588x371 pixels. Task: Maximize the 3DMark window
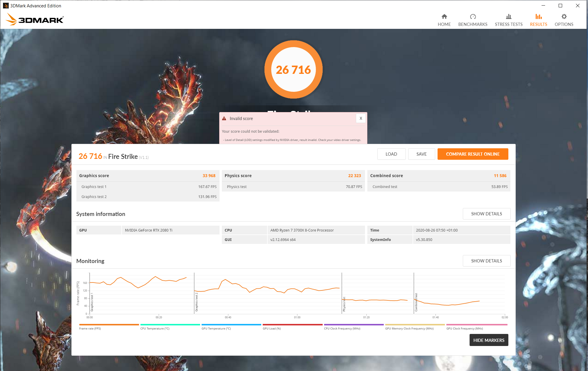coord(560,6)
